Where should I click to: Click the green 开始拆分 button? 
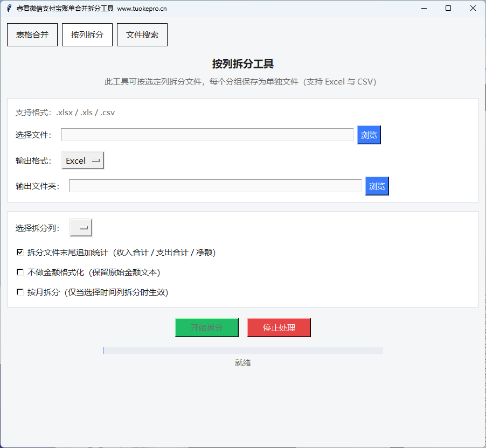coord(207,327)
